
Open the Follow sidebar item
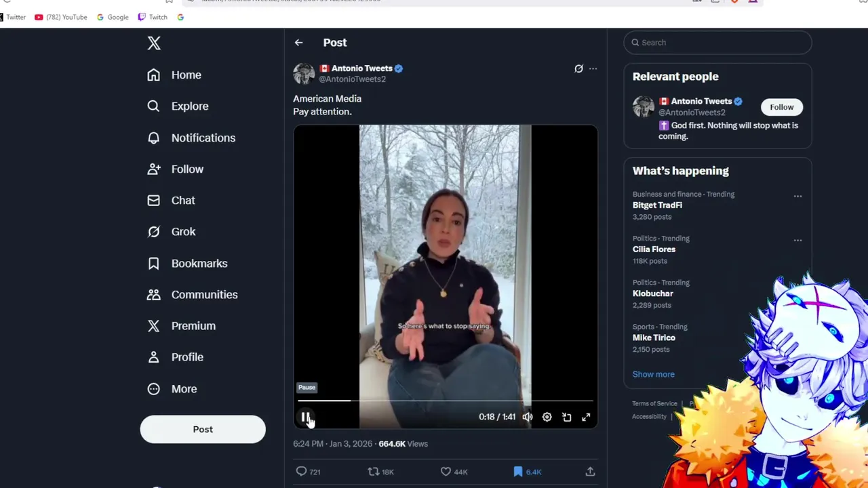point(175,169)
